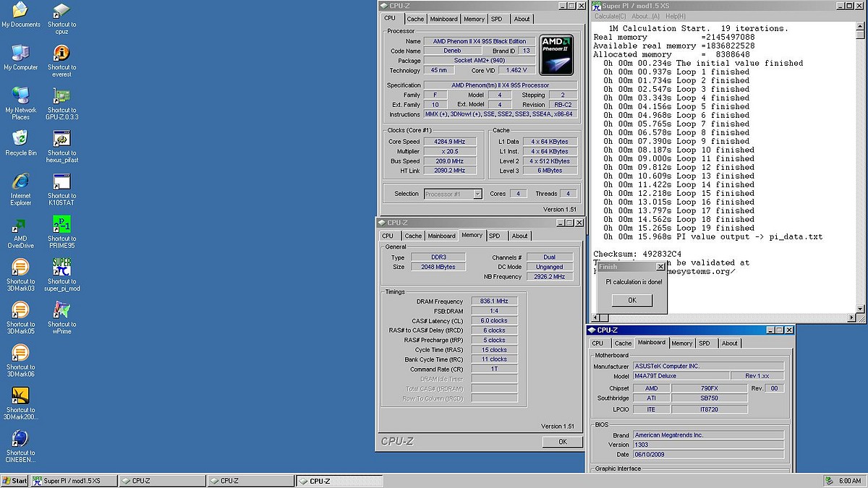The height and width of the screenshot is (488, 868).
Task: Open SPD tab in memory CPU-Z window
Action: [494, 236]
